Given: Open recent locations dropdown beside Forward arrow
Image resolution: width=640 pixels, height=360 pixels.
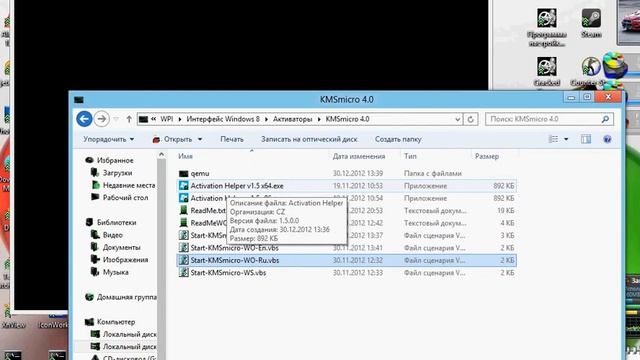Looking at the screenshot, I should click(116, 119).
